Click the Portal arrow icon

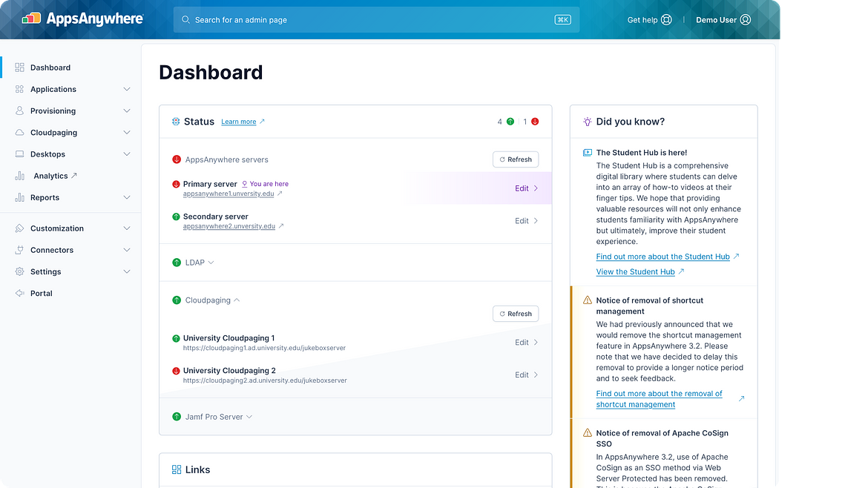(x=19, y=293)
